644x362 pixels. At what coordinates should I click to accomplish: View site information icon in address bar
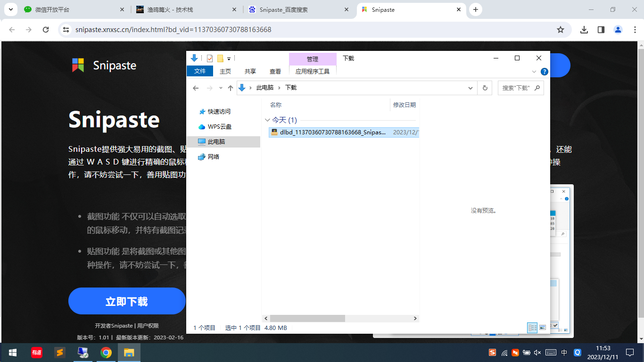pos(66,30)
